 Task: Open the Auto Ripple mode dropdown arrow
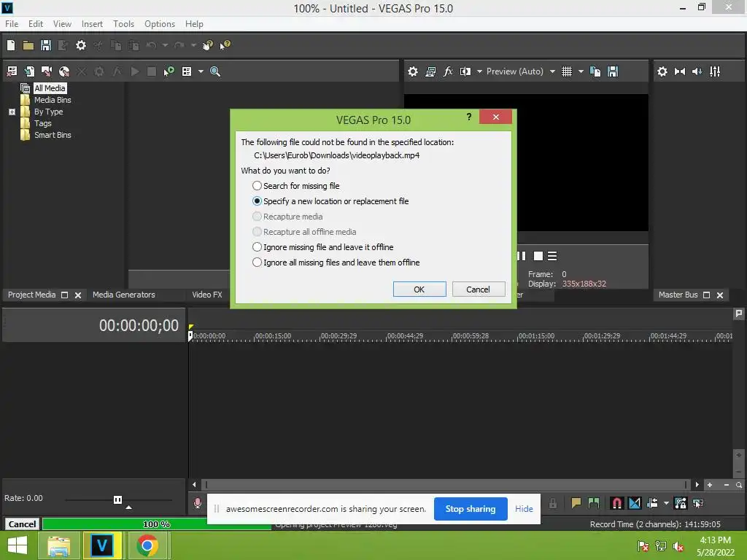click(x=666, y=503)
